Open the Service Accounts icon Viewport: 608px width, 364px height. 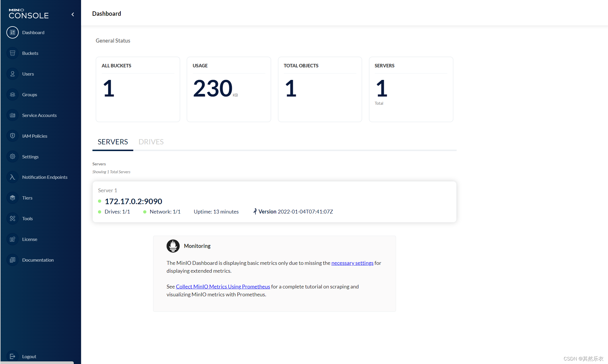[13, 115]
